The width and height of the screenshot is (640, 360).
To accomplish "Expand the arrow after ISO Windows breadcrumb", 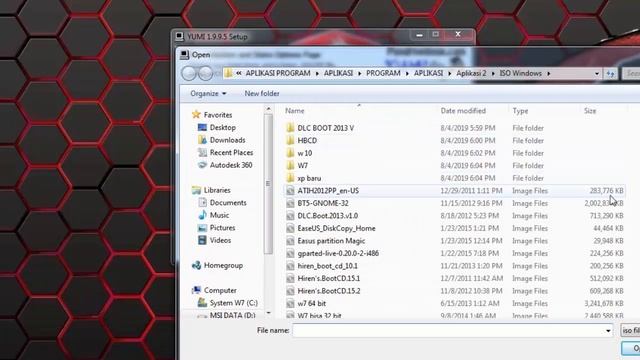I will click(x=549, y=73).
